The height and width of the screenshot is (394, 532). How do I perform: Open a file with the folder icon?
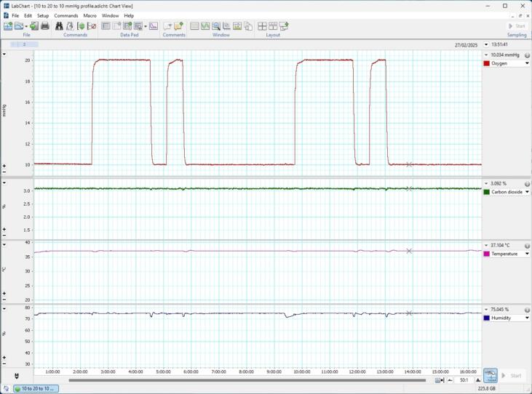tap(19, 26)
